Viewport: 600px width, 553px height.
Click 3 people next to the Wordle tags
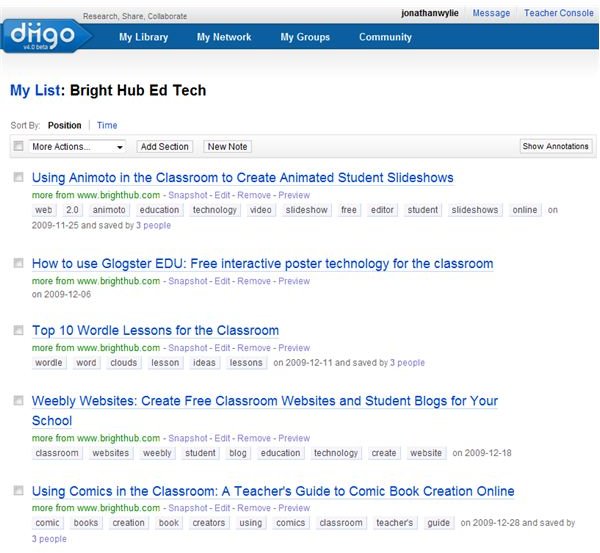pos(408,363)
